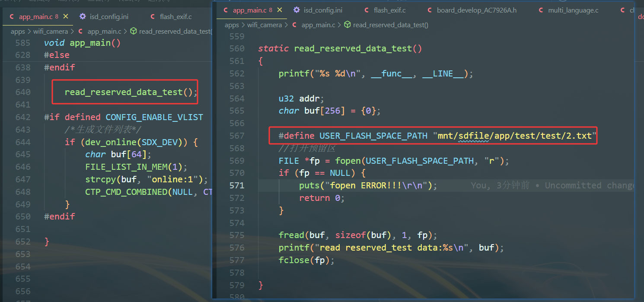Click the C file icon on left flash_exif.c tab
Screen dimensions: 644x302
pyautogui.click(x=153, y=16)
